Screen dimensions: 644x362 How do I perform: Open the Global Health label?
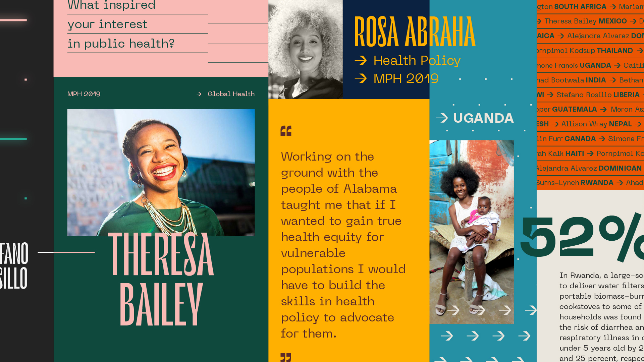(x=231, y=94)
